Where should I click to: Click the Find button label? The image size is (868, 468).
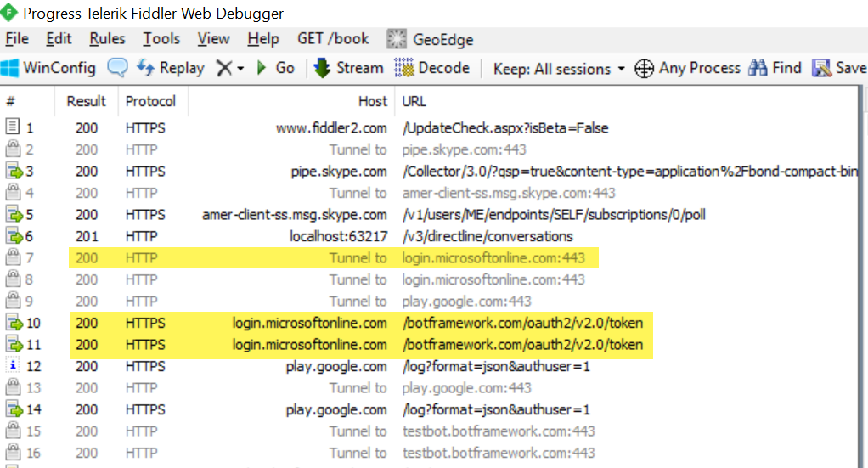click(786, 68)
